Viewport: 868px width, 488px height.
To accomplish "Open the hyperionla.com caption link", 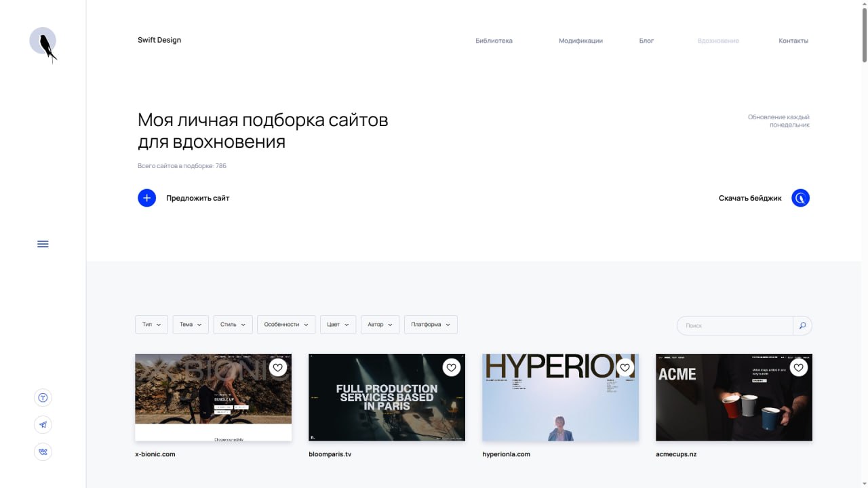I will point(506,454).
